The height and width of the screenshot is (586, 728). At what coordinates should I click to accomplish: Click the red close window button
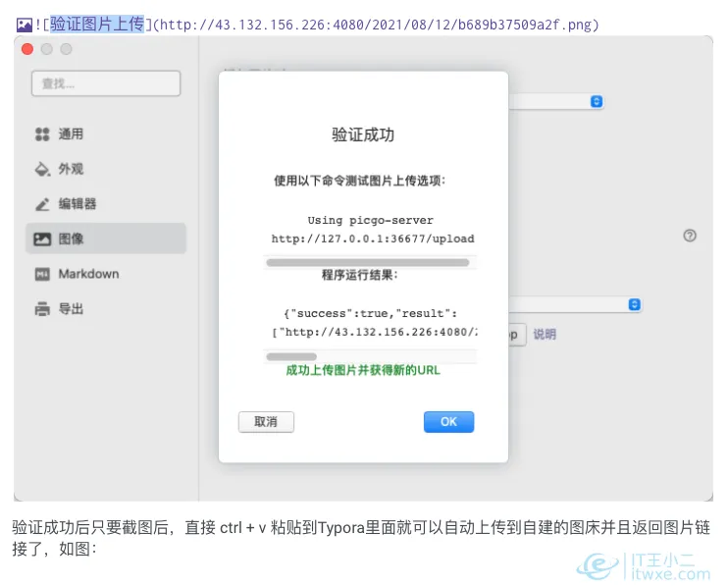pyautogui.click(x=27, y=49)
